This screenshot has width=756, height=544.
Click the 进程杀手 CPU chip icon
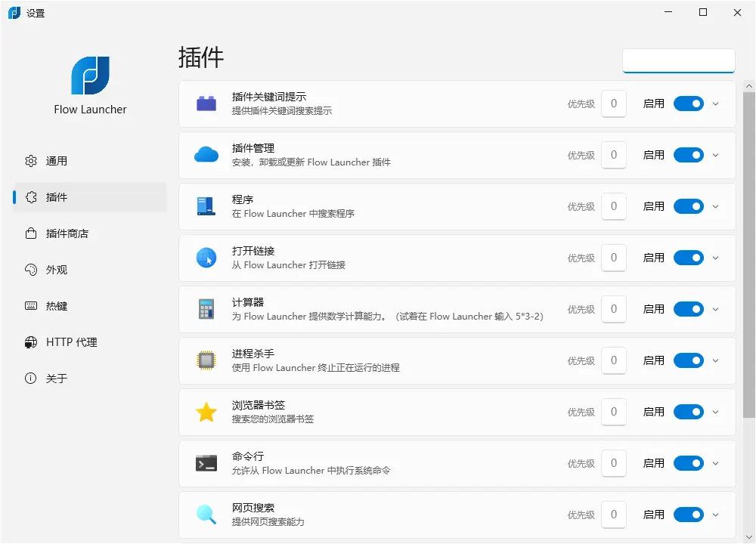[206, 360]
